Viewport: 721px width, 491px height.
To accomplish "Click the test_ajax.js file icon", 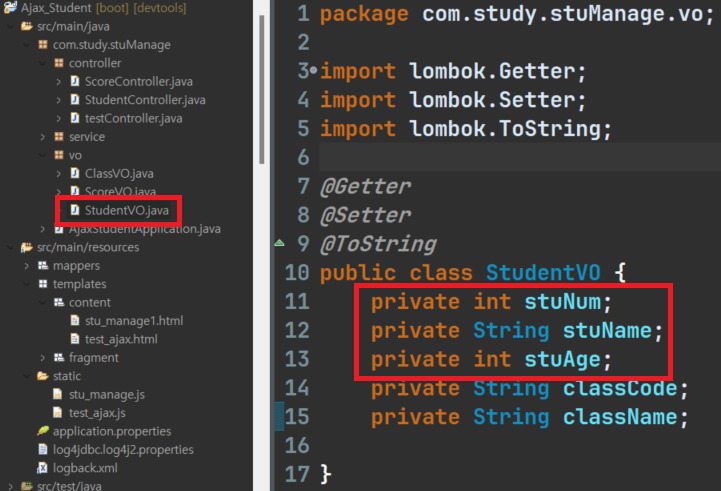I will coord(57,413).
